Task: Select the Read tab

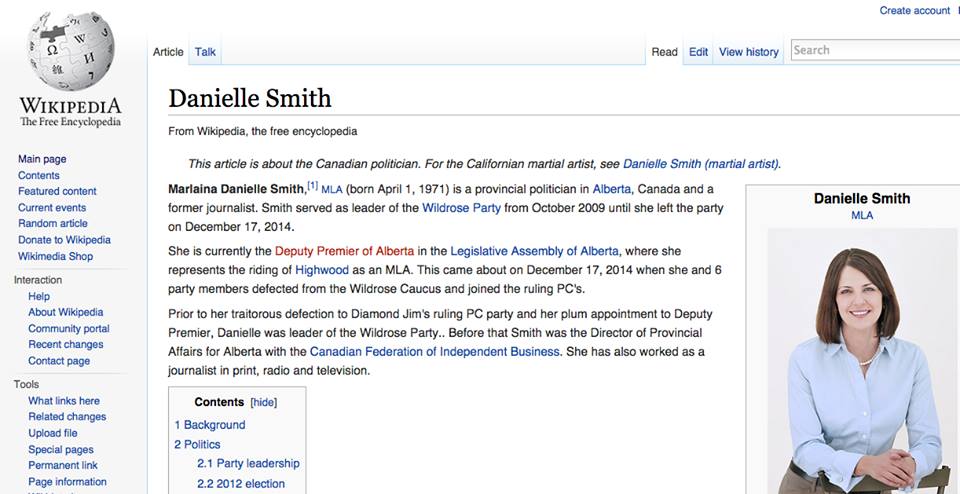Action: pyautogui.click(x=664, y=52)
